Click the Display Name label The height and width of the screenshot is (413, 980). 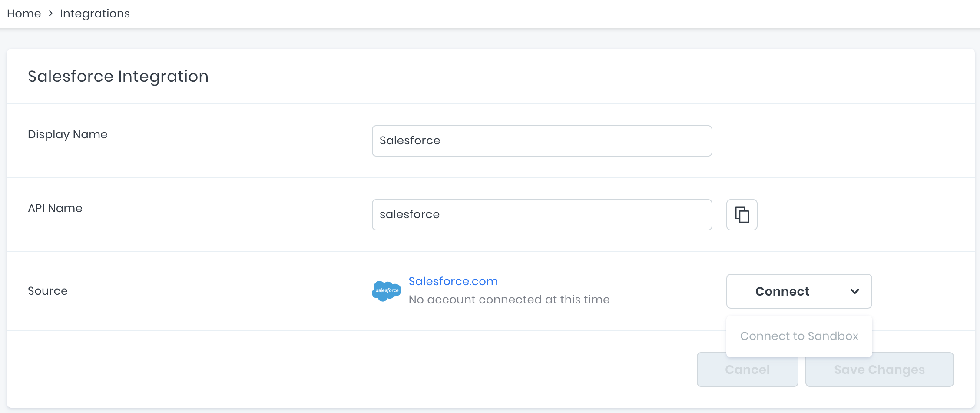67,134
